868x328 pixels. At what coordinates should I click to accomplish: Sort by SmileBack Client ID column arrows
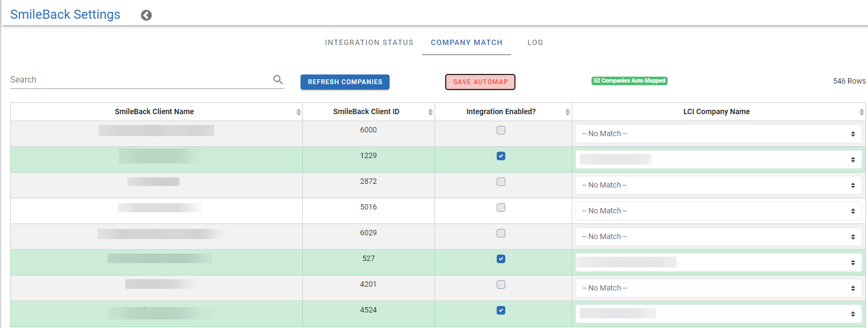pos(430,112)
